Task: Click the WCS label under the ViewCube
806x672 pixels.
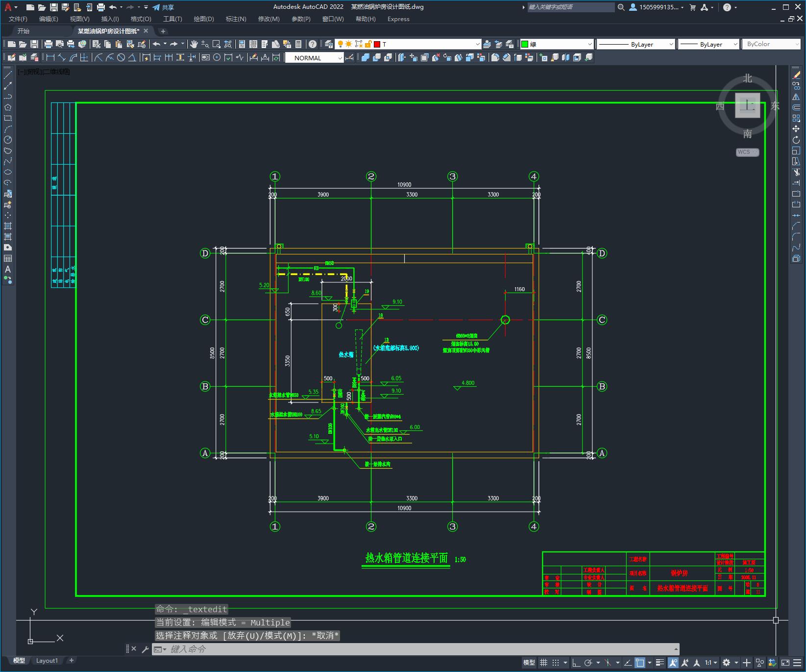Action: click(x=744, y=152)
